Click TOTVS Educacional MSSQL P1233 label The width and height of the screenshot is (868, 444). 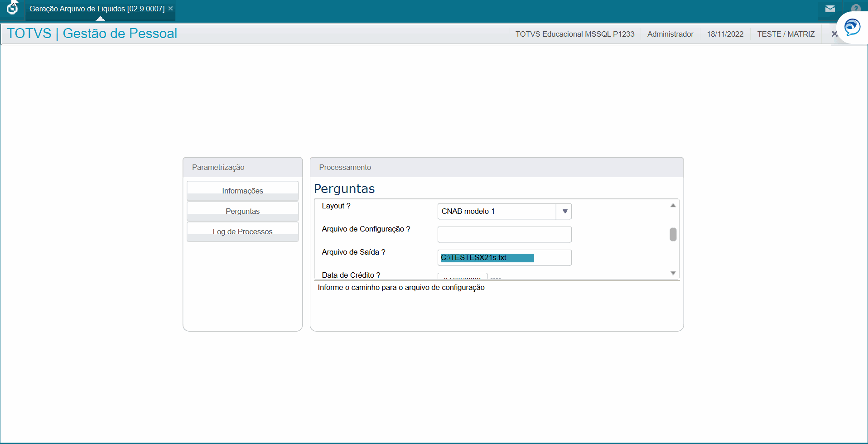574,34
